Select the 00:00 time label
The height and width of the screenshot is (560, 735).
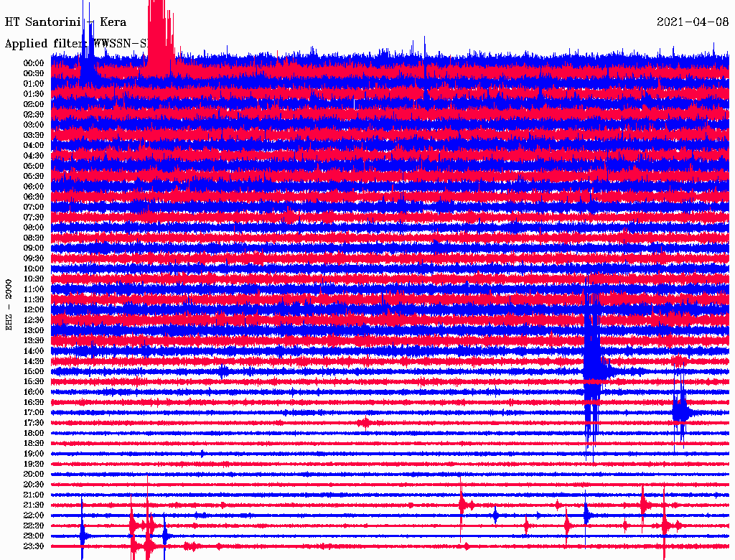pos(34,63)
